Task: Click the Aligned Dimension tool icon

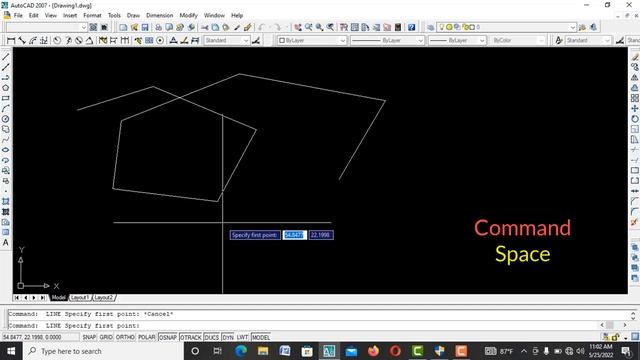Action: [22, 40]
